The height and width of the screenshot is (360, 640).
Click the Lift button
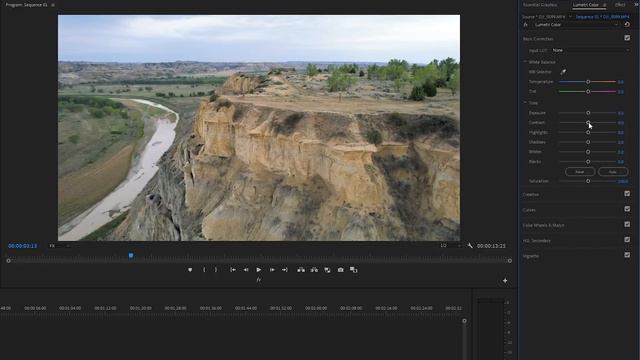[x=301, y=270]
